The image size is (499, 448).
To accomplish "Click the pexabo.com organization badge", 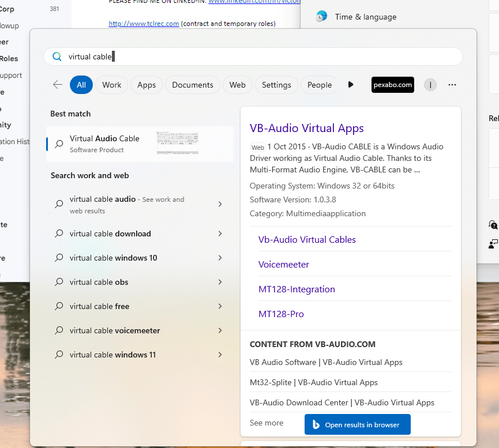I will coord(393,85).
